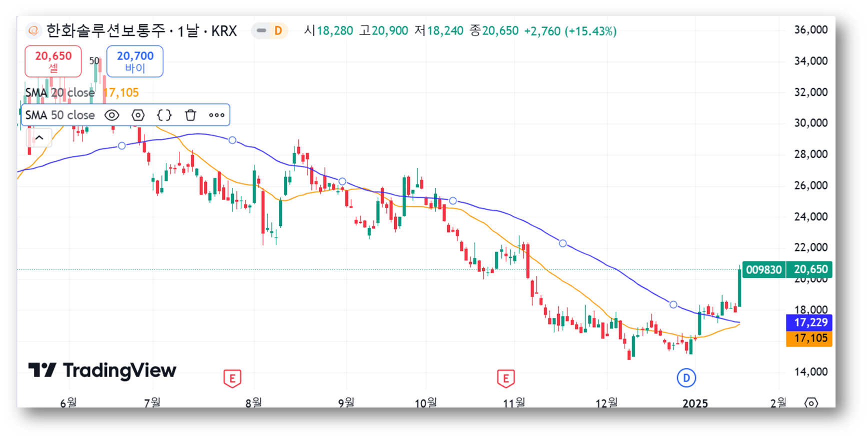Collapse indicator legend with up chevron
Screen dimensions: 868x440
[39, 137]
